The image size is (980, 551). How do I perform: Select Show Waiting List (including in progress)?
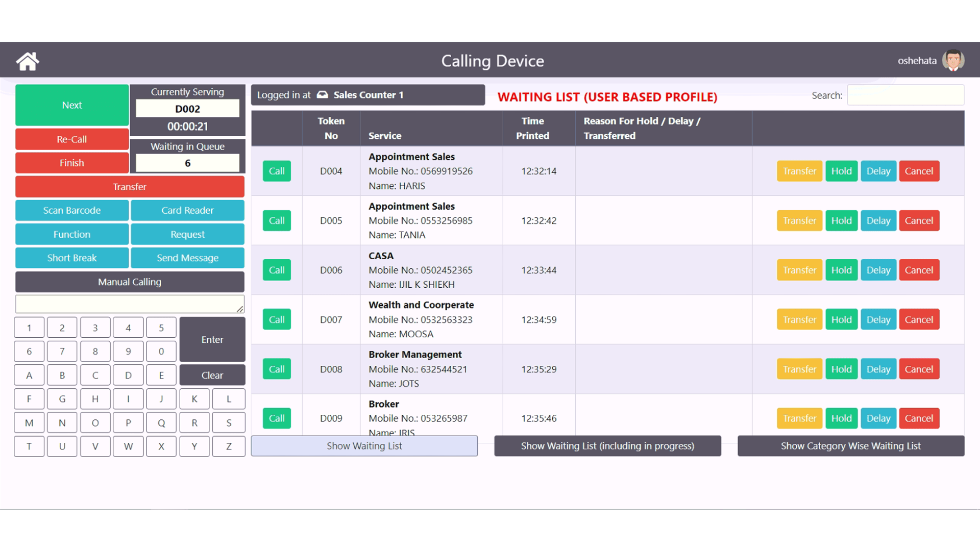pyautogui.click(x=607, y=446)
